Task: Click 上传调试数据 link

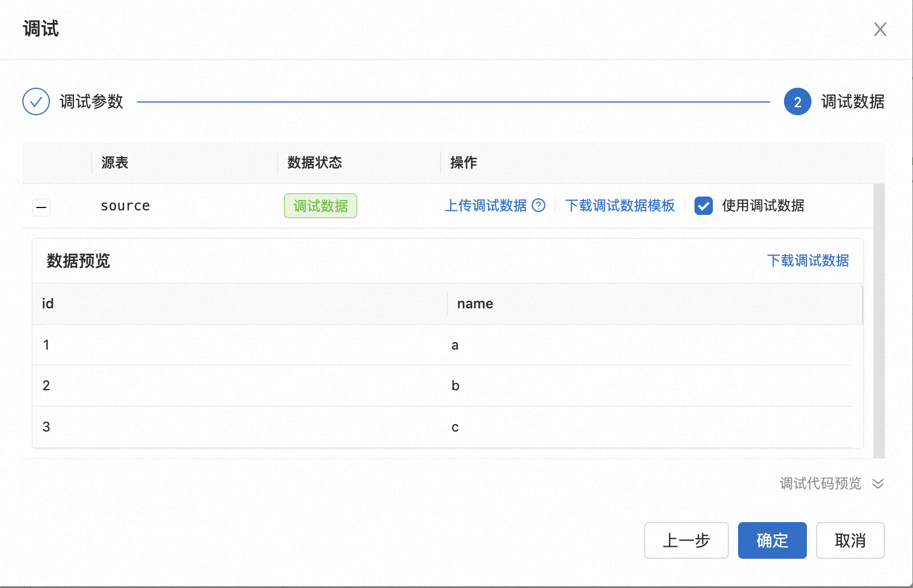Action: (486, 205)
